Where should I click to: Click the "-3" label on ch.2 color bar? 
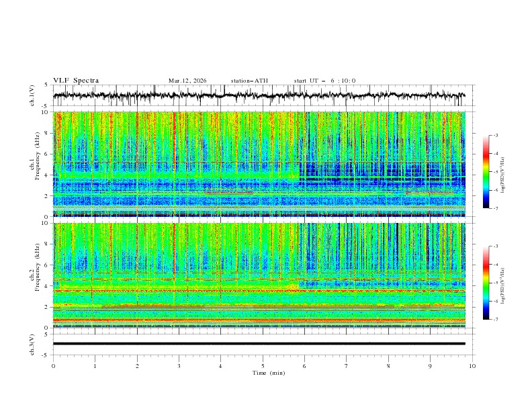tap(496, 246)
